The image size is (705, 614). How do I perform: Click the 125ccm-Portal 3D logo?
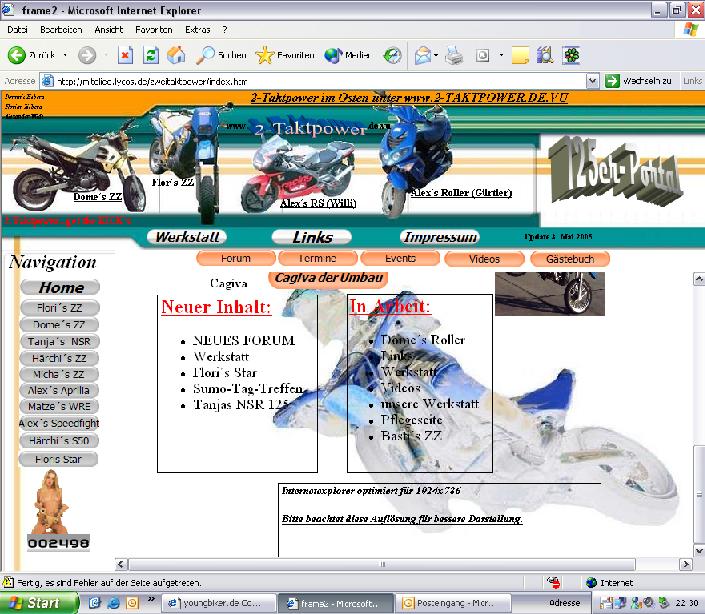615,174
